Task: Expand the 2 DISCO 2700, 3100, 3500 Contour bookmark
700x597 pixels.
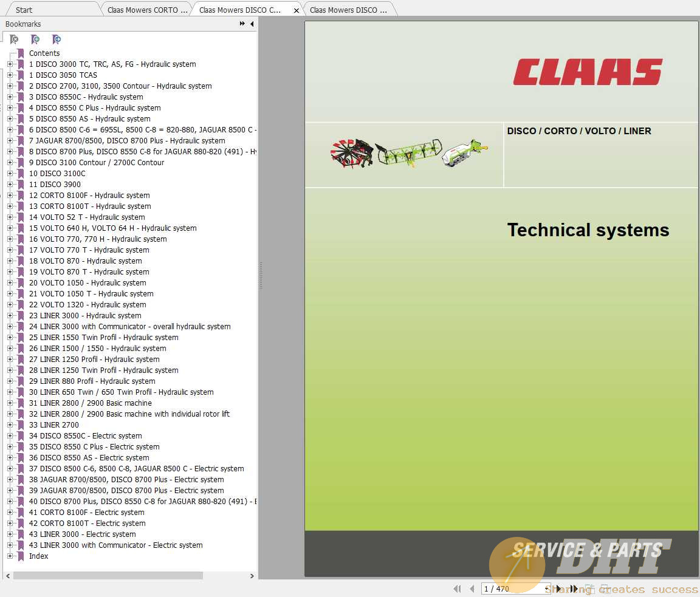Action: [x=10, y=86]
